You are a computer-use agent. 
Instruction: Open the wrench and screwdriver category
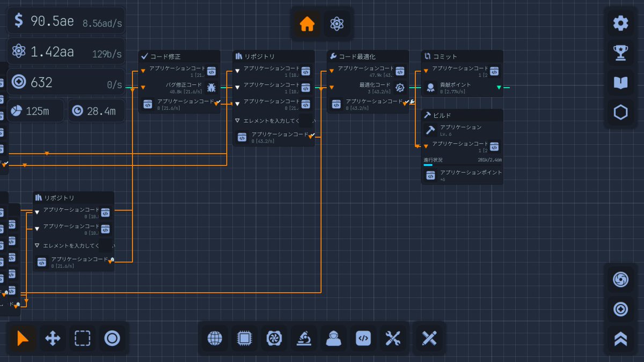[393, 338]
